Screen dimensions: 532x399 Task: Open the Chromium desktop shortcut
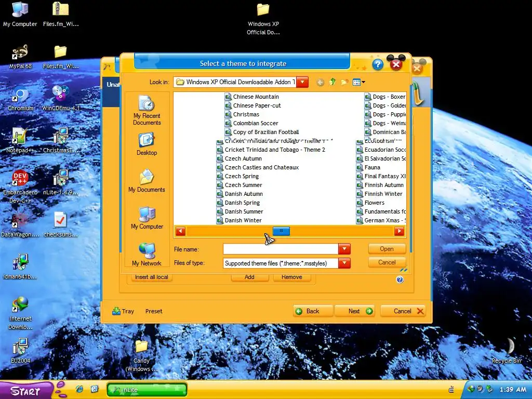(21, 98)
